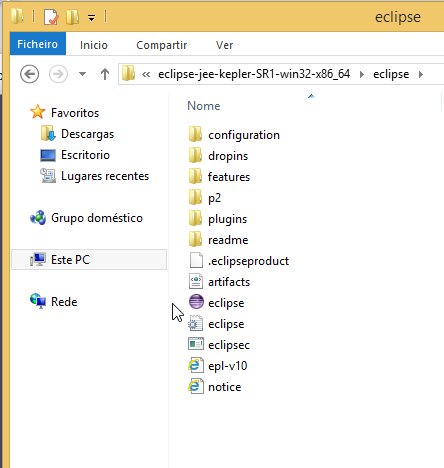Viewport: 444px width, 468px height.
Task: Click the Grupo doméstico icon
Action: pos(38,218)
